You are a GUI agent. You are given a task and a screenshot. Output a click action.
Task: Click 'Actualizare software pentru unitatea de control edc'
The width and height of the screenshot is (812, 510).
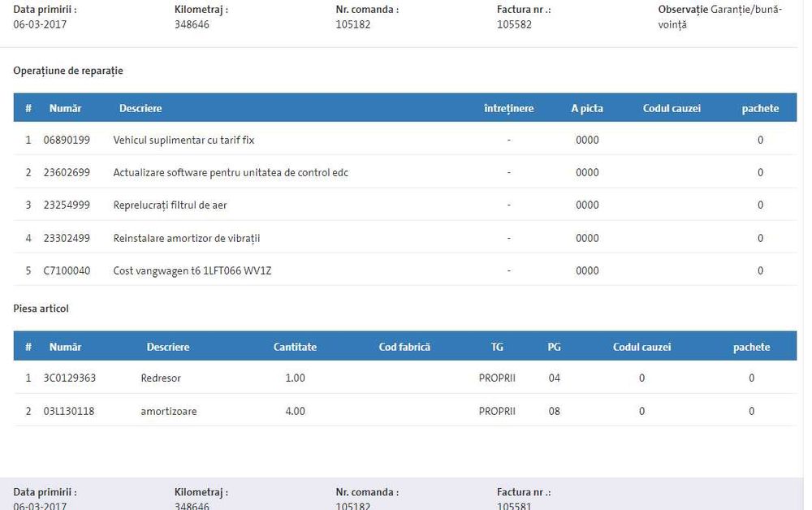point(231,172)
